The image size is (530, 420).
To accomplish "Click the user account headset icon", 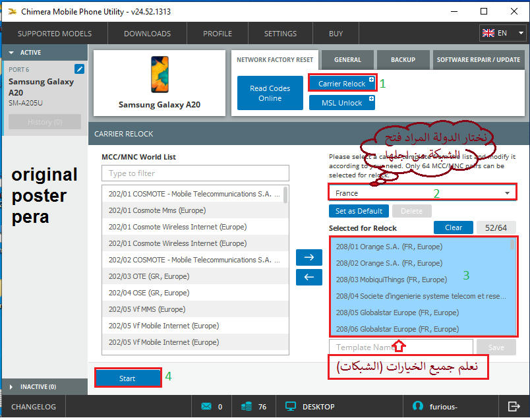I will [417, 407].
